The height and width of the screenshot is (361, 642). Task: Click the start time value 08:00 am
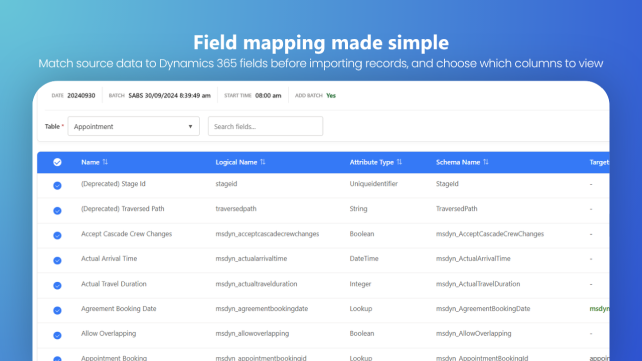[268, 95]
